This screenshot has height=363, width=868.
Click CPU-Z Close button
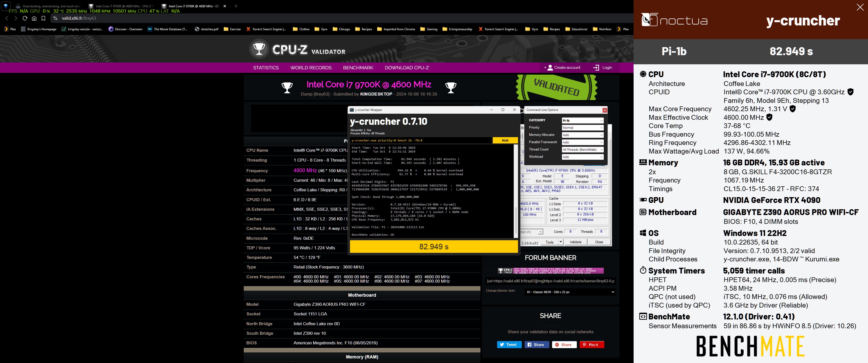[x=599, y=242]
